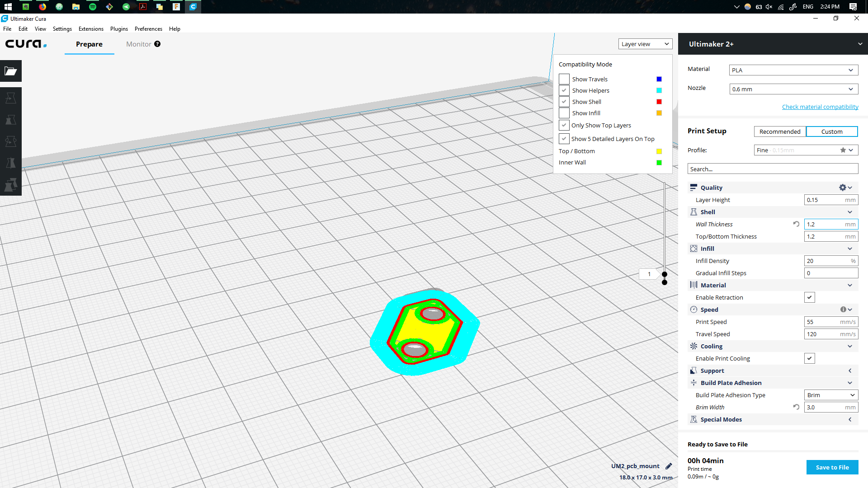Screen dimensions: 868x488
Task: Select the Rotate tool in left toolbar
Action: [x=11, y=141]
